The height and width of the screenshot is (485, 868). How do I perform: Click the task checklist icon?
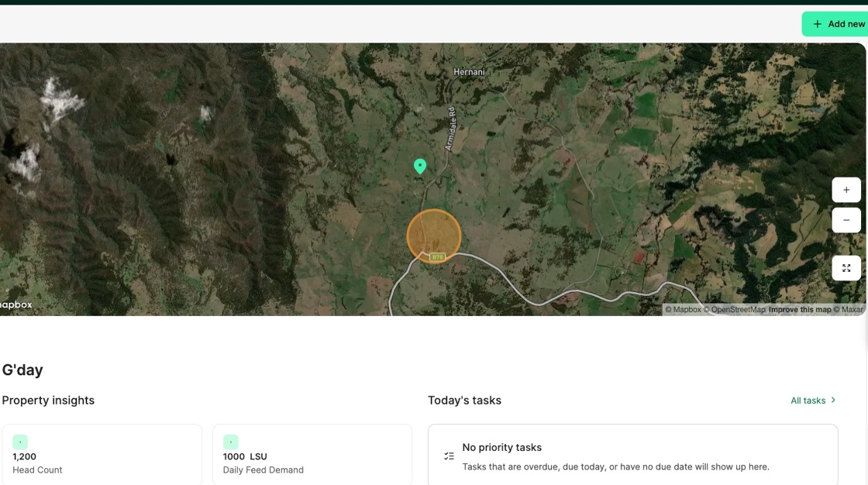point(449,456)
